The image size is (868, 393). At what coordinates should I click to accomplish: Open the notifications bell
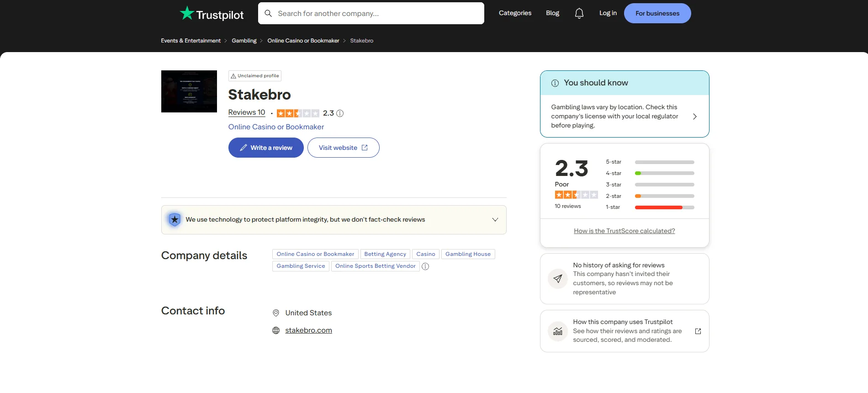tap(579, 13)
